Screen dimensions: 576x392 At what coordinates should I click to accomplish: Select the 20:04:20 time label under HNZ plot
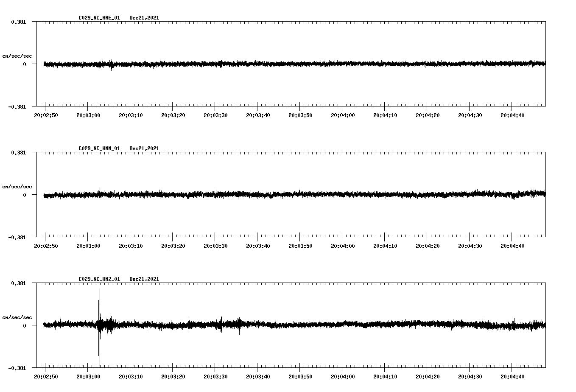click(428, 377)
